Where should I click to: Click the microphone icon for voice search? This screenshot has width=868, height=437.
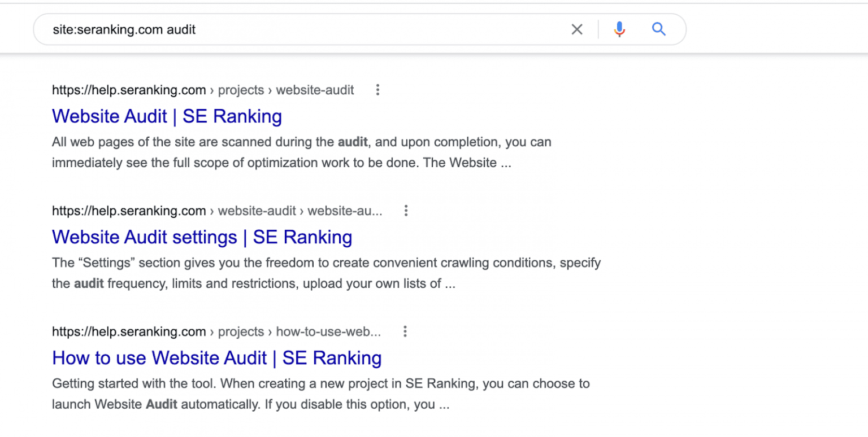coord(619,29)
